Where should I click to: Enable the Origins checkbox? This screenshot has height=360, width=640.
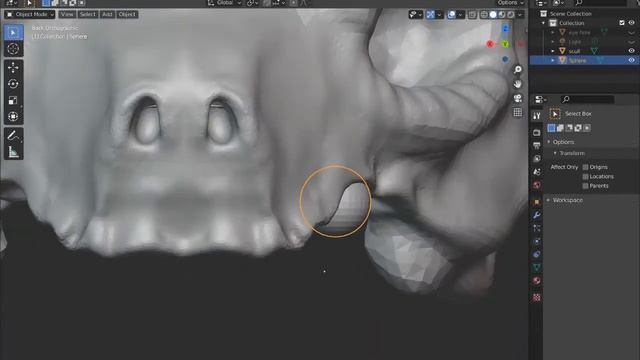click(585, 167)
